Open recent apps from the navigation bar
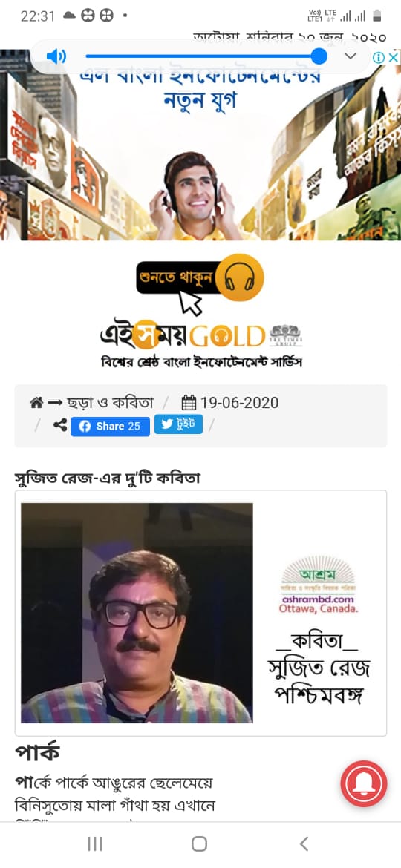Viewport: 401px width, 868px height. (95, 844)
